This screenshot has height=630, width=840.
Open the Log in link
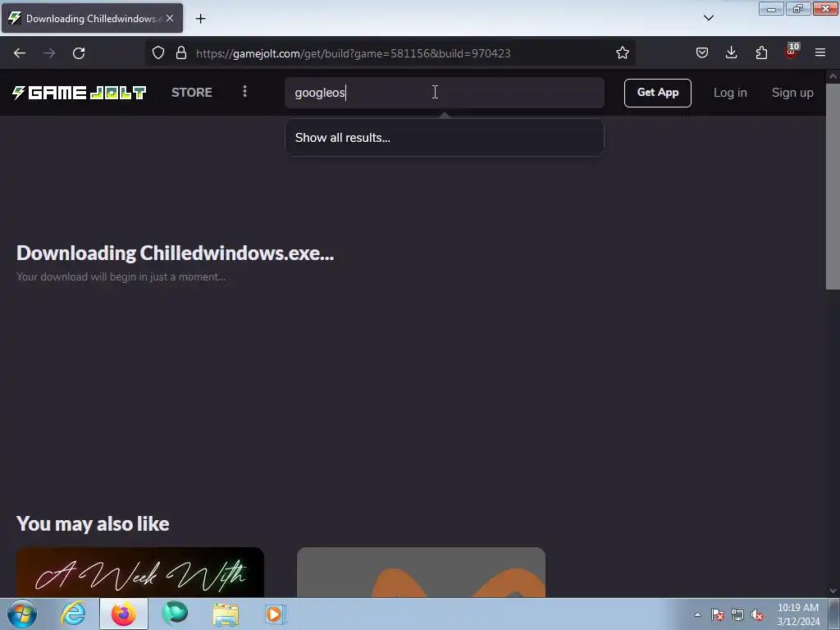pos(730,93)
